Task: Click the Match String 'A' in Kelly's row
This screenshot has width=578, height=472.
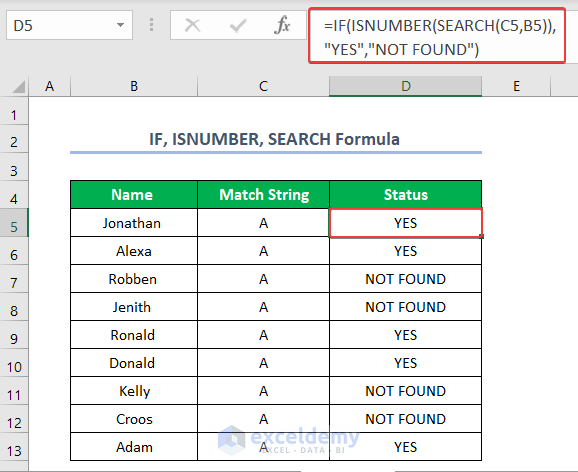Action: click(263, 391)
